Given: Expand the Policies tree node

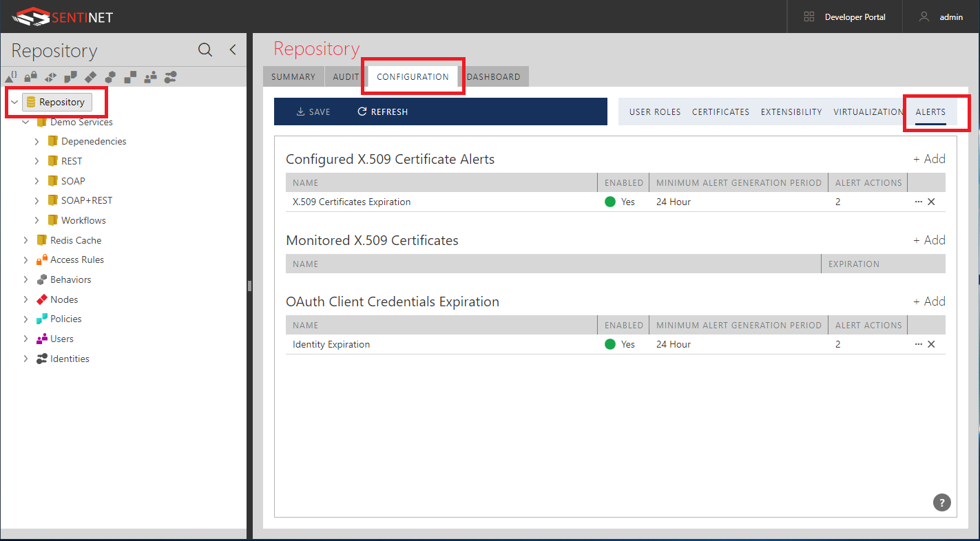Looking at the screenshot, I should tap(25, 319).
